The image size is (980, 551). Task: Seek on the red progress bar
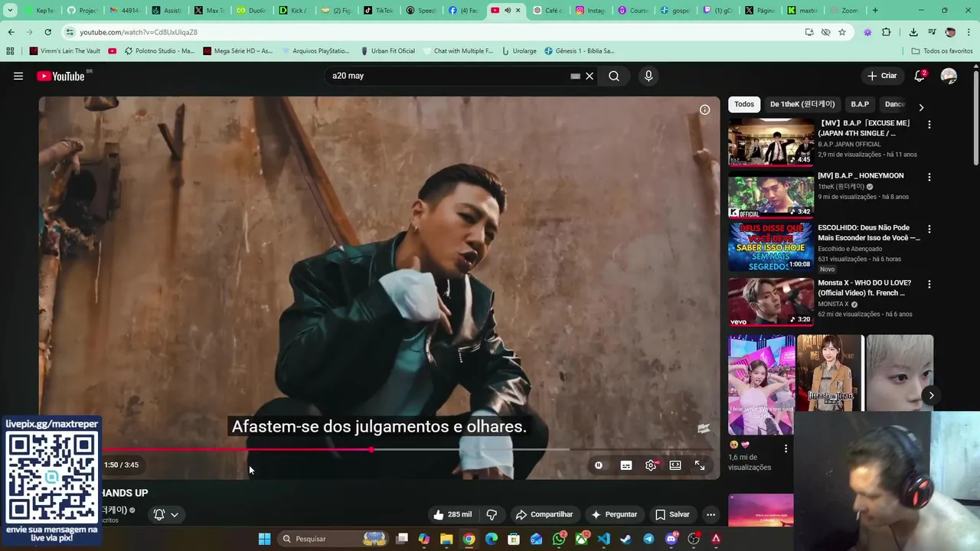[237, 449]
